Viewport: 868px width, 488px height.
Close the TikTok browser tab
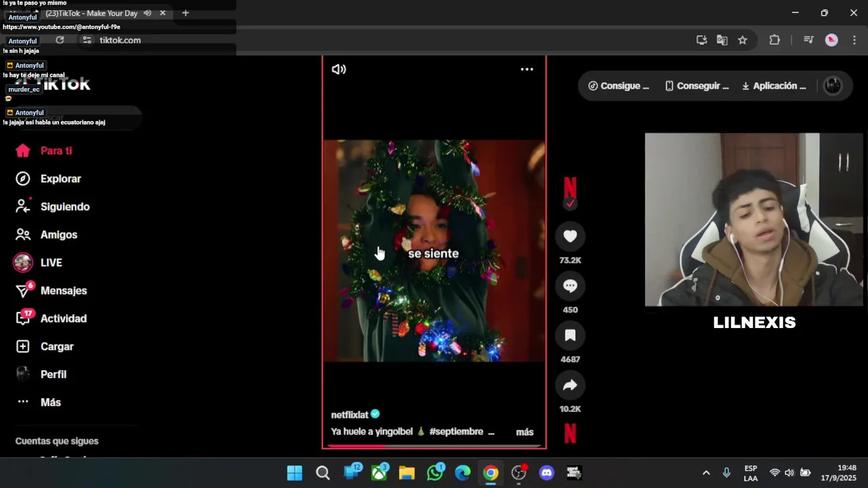tap(163, 13)
